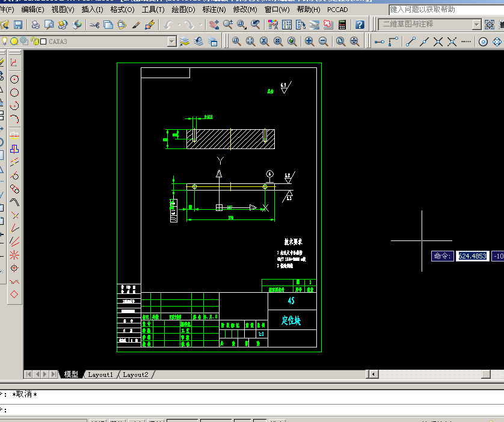Toggle layer on/off lightbulb icon
The width and height of the screenshot is (504, 422).
coord(4,41)
